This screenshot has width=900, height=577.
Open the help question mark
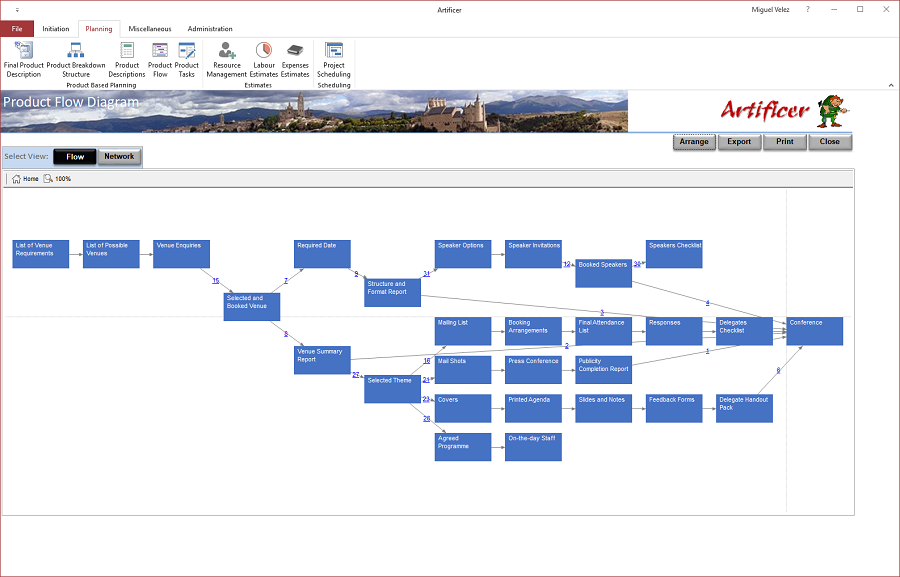(808, 9)
